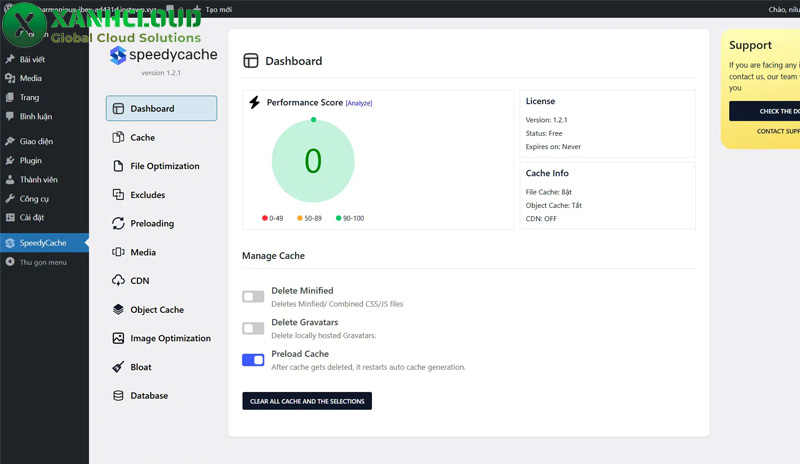Click the orange 50-89 legend dot
The width and height of the screenshot is (800, 464).
(299, 218)
